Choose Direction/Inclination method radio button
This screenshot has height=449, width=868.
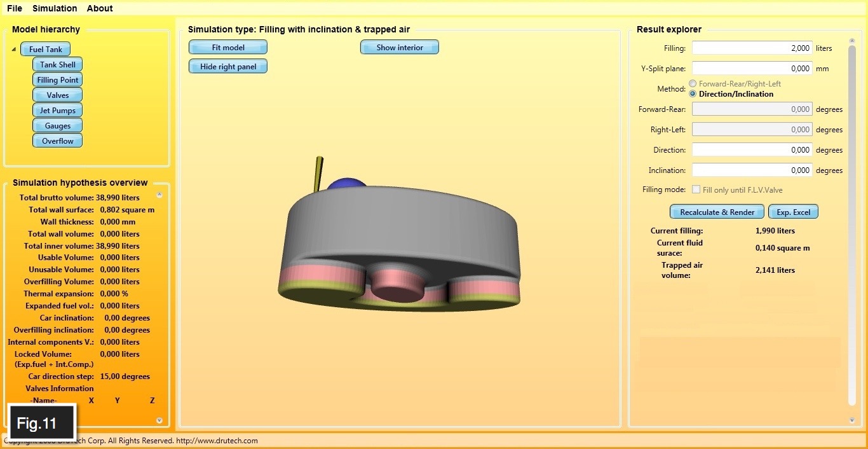[693, 94]
